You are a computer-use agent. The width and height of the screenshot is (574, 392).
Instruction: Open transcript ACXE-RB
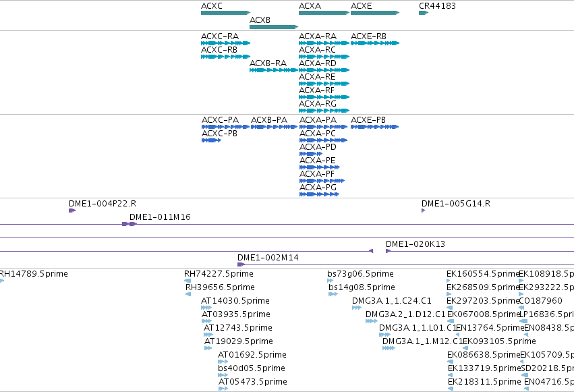point(375,43)
